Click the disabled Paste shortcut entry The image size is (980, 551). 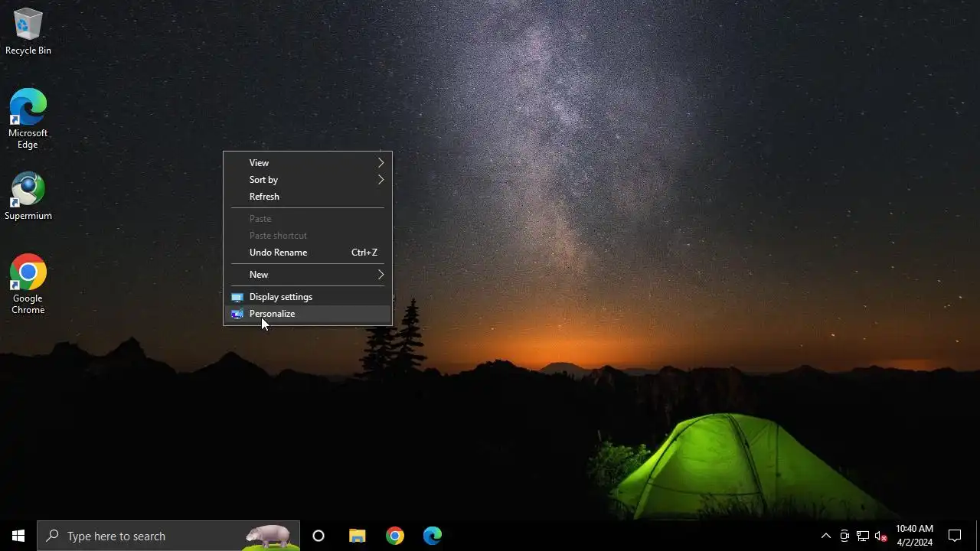308,236
